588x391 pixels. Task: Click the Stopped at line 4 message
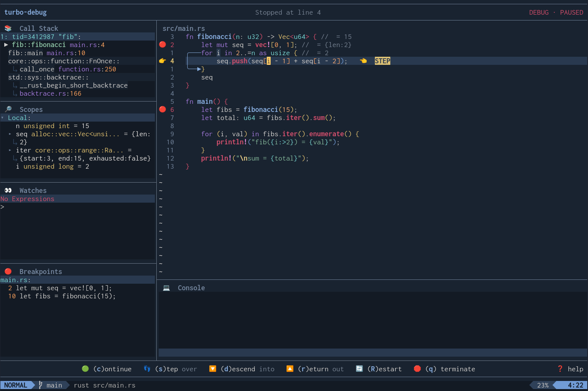pos(288,12)
